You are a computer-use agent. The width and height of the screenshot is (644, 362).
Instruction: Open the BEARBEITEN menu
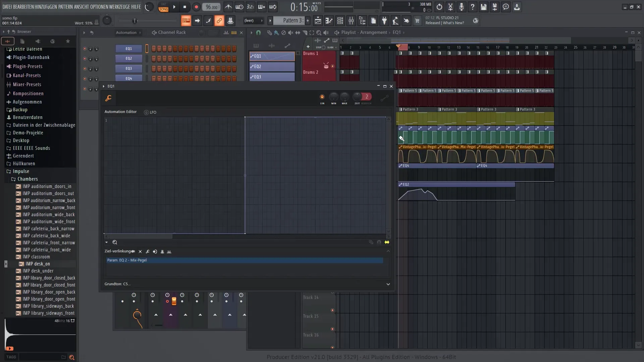[x=23, y=7]
